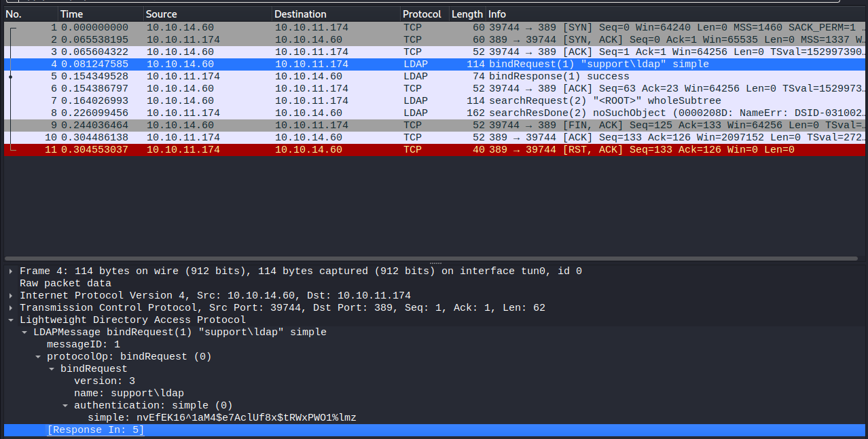Screen dimensions: 868x439
Task: Expand the Frame 4 details node
Action: tap(12, 271)
